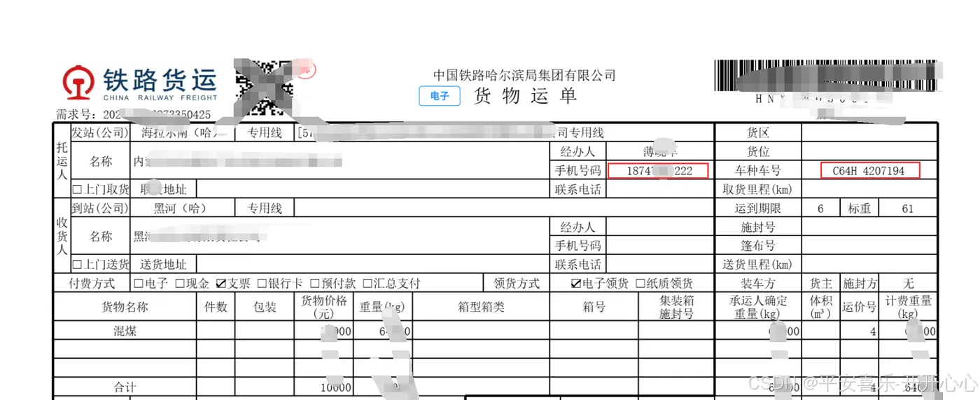This screenshot has height=400, width=980.
Task: Click the consignee's 经办人 label
Action: pos(577,227)
